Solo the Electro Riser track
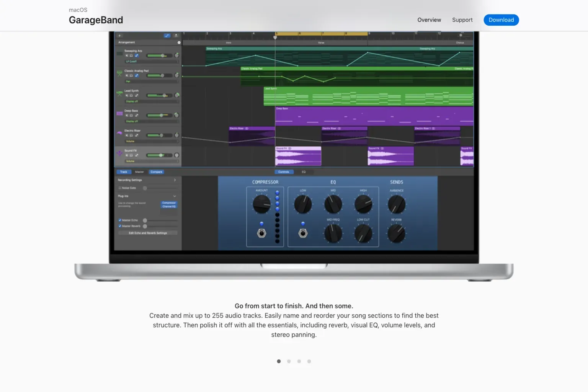The width and height of the screenshot is (588, 392). tap(131, 135)
